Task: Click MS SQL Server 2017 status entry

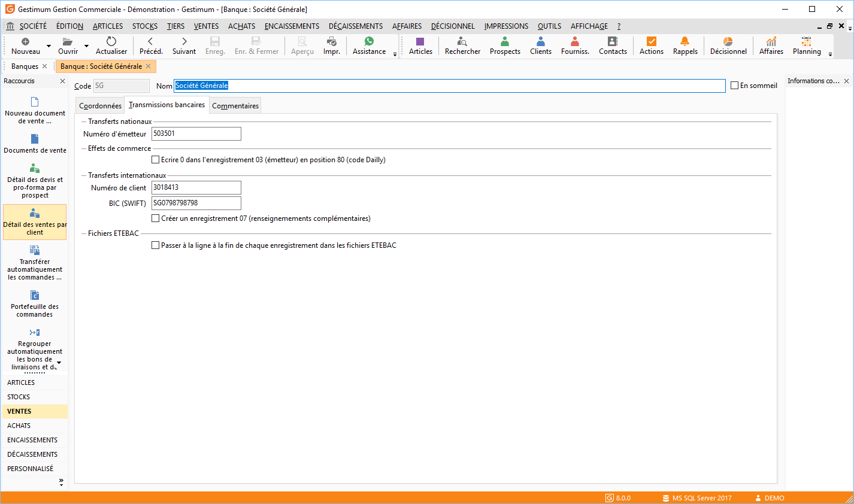Action: [697, 498]
